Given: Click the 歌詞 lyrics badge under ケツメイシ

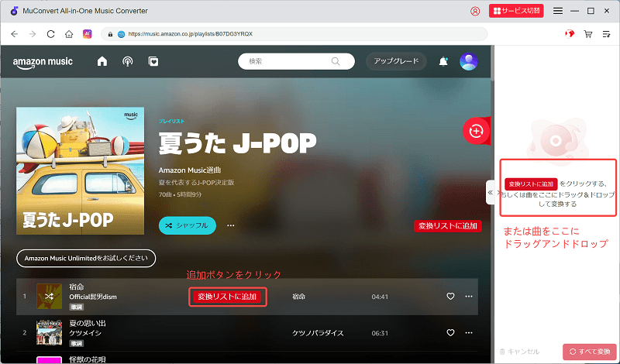Looking at the screenshot, I should [x=77, y=343].
